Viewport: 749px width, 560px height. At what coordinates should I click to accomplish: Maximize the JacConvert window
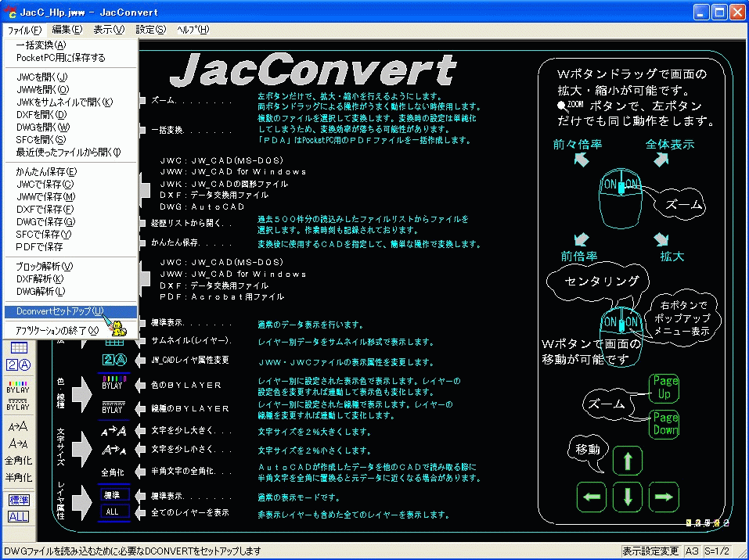click(719, 12)
